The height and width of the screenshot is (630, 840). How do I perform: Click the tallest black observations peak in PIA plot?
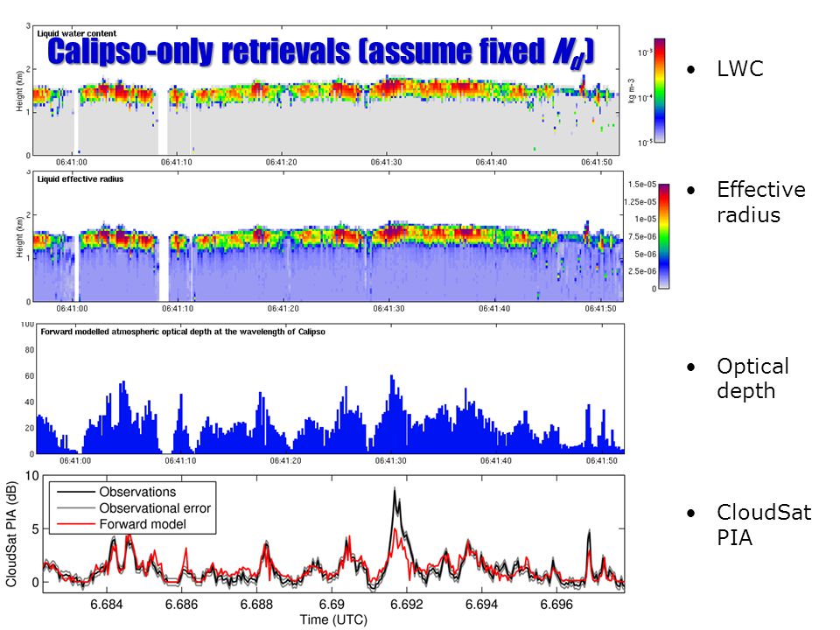395,490
